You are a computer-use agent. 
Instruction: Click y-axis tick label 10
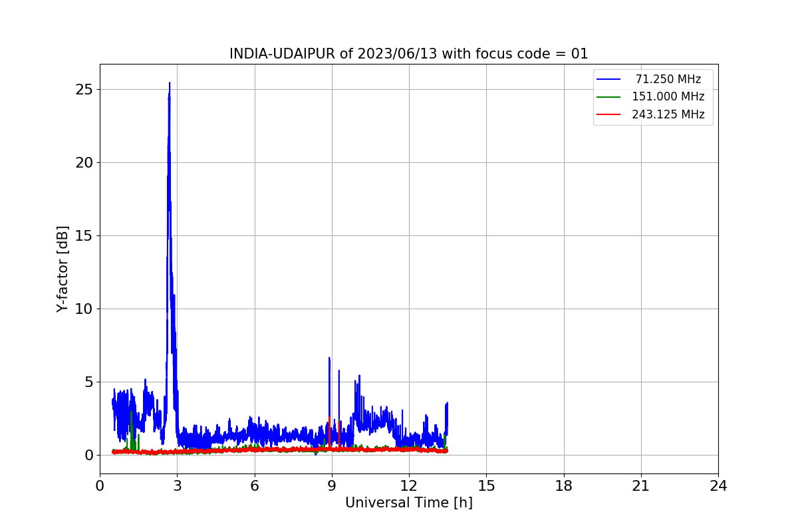coord(84,309)
